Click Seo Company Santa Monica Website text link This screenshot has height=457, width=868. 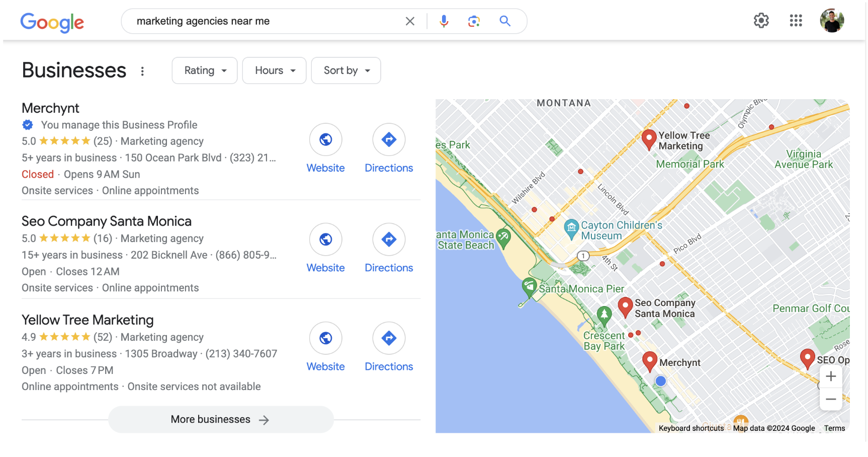click(x=326, y=268)
